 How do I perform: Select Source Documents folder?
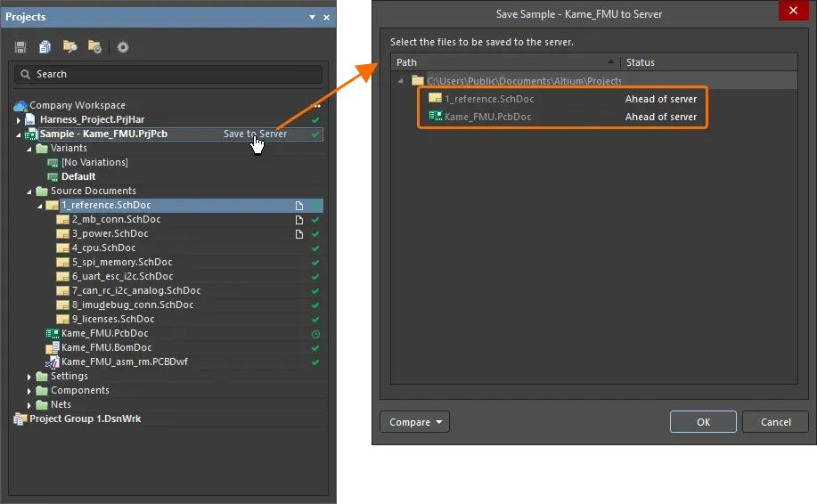coord(93,191)
